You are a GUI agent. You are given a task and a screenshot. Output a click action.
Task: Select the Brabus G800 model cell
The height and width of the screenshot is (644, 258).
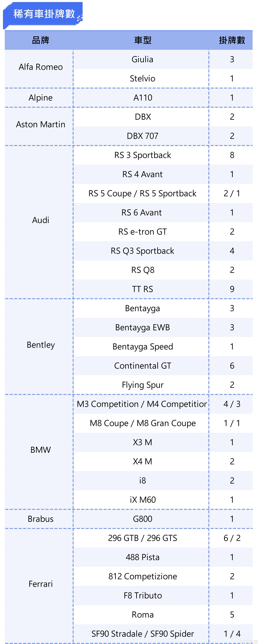(142, 519)
